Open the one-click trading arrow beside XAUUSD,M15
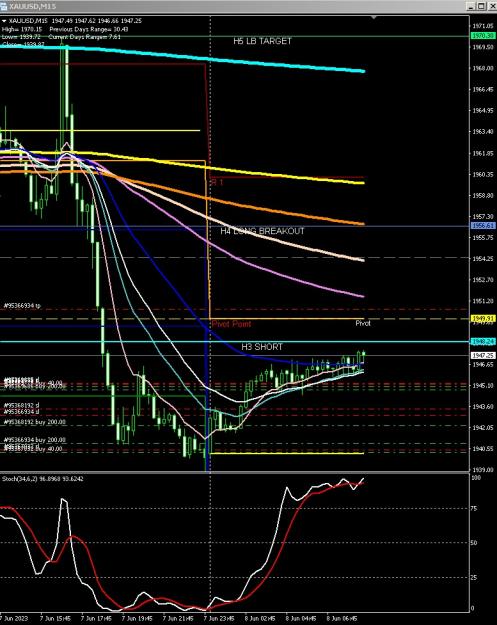The height and width of the screenshot is (625, 497). [x=4, y=21]
